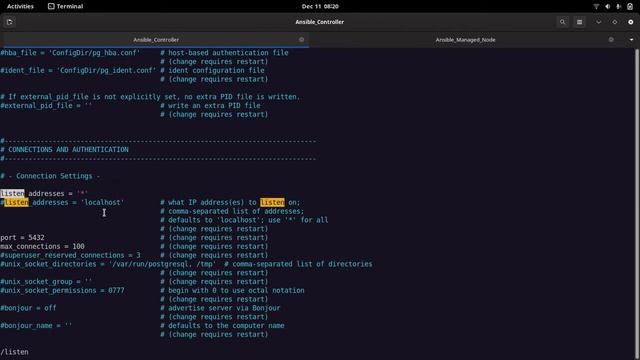Click the '#unix_socket_directories' line

(108, 264)
